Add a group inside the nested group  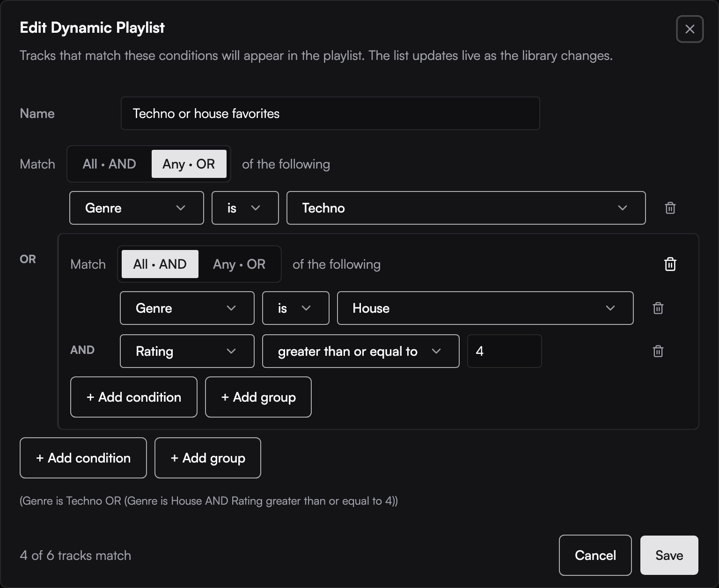pos(258,397)
